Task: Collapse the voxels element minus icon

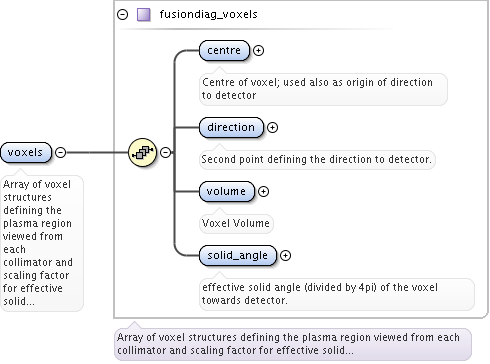Action: coord(60,152)
